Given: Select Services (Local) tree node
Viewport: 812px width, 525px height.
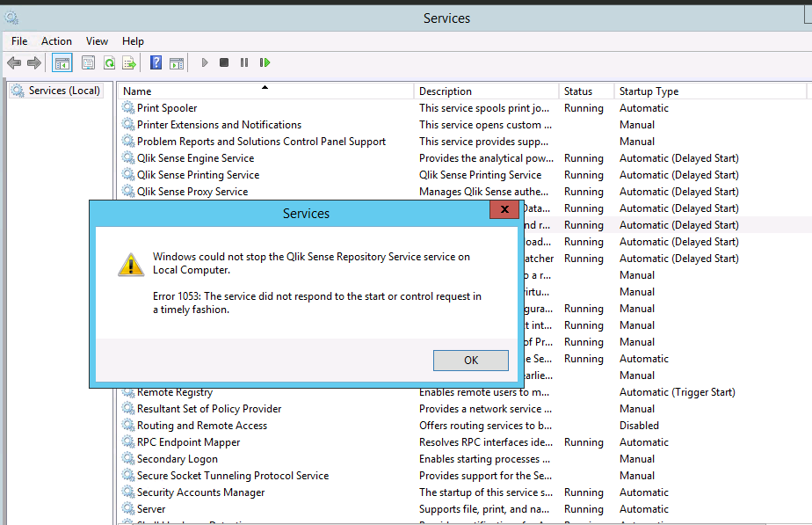Looking at the screenshot, I should point(64,91).
